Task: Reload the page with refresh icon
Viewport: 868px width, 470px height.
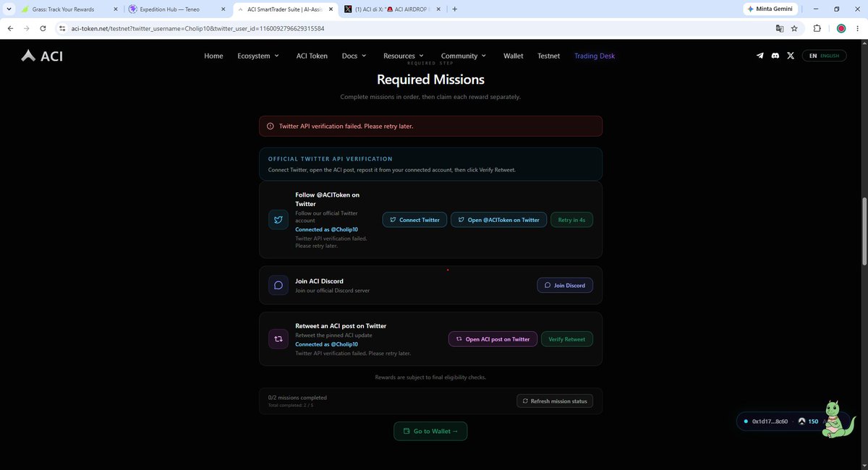Action: coord(43,28)
